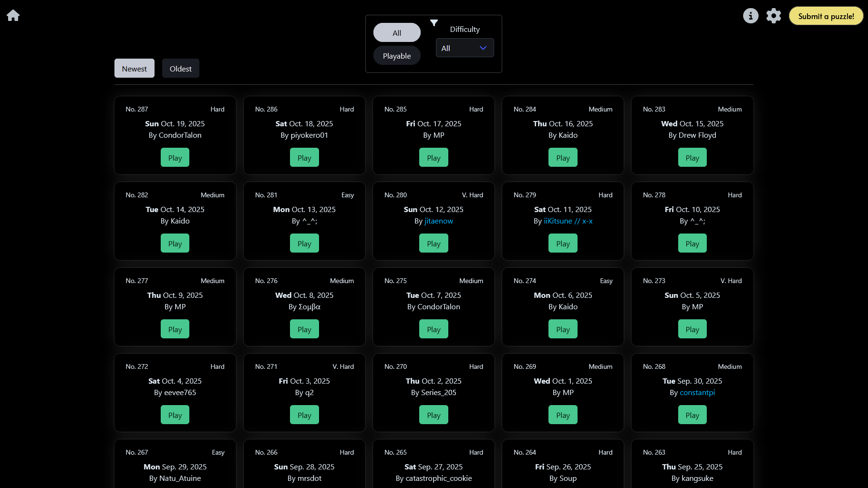Open author link constantpi
Screen dimensions: 868x488
[x=697, y=393]
